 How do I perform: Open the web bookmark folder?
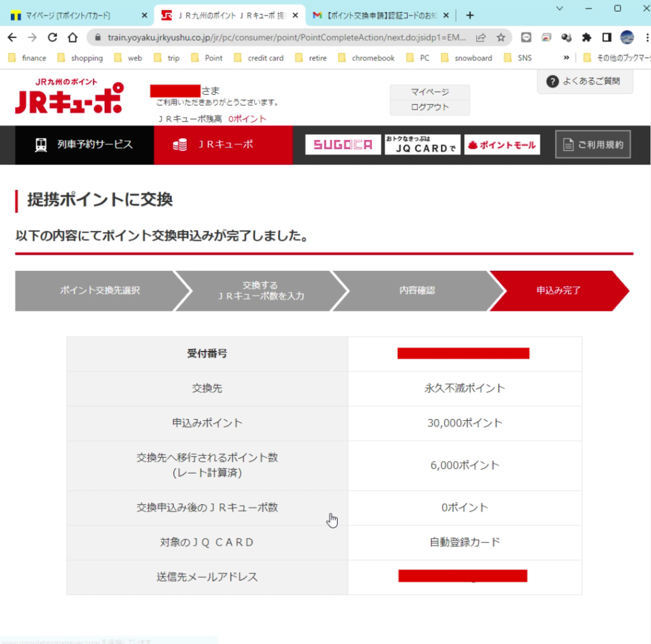coord(128,58)
